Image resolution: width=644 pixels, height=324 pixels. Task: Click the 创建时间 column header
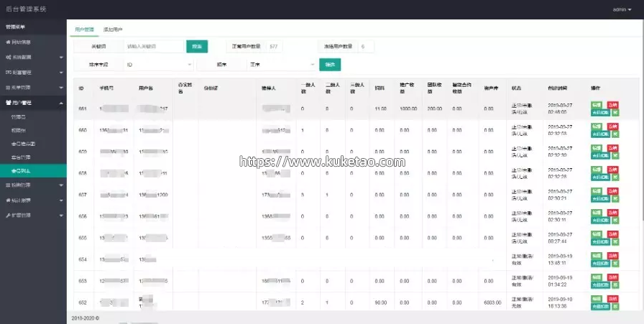[x=557, y=88]
